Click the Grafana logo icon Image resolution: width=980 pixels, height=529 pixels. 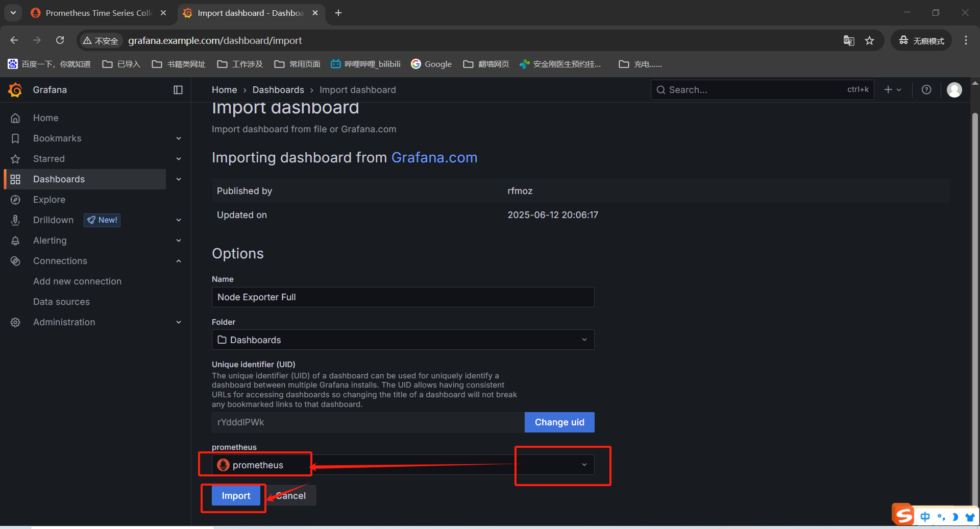[15, 90]
